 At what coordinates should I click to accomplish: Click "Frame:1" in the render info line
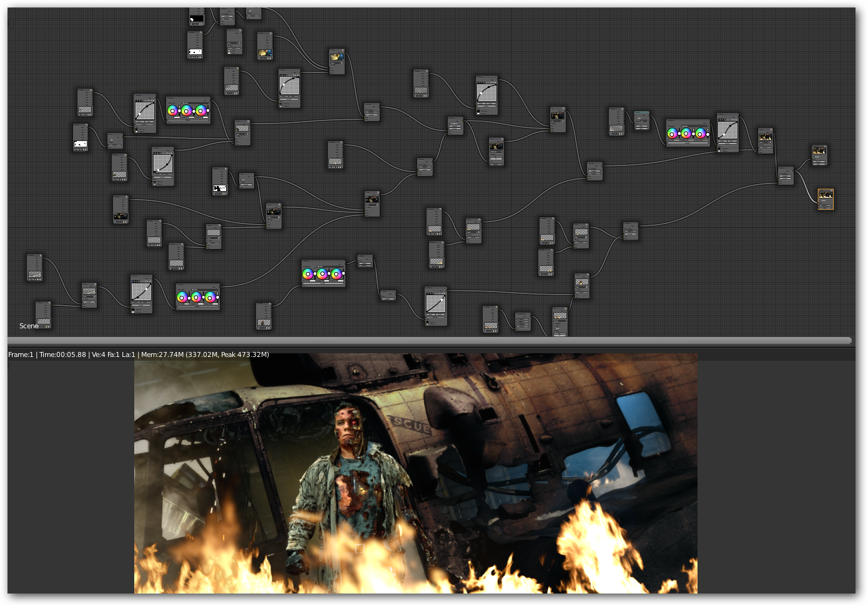pyautogui.click(x=21, y=354)
